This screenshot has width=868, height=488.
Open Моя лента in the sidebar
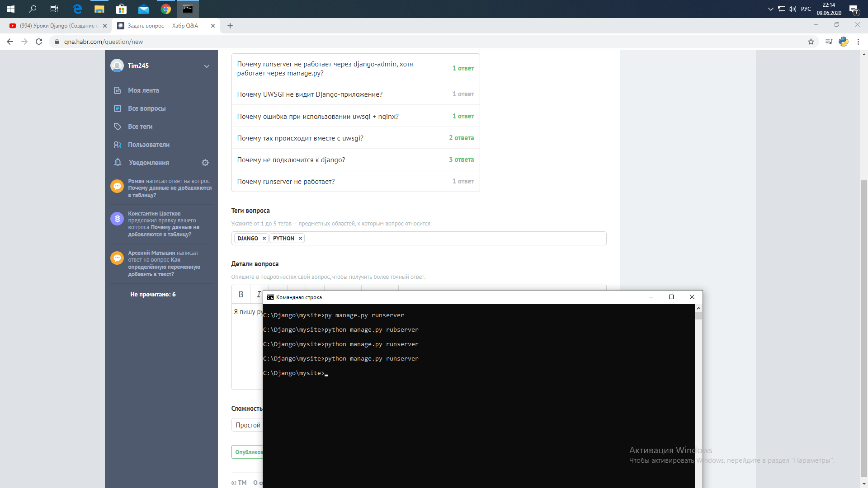click(x=143, y=90)
